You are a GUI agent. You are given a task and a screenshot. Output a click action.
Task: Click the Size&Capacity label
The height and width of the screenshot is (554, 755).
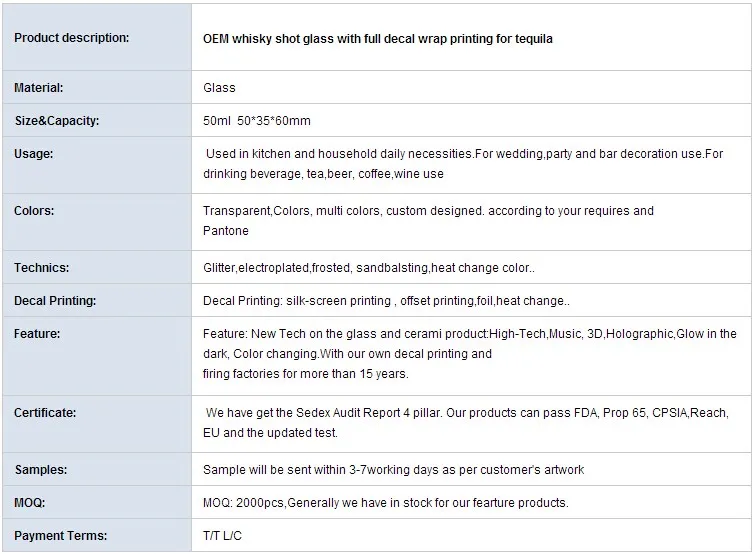point(56,121)
